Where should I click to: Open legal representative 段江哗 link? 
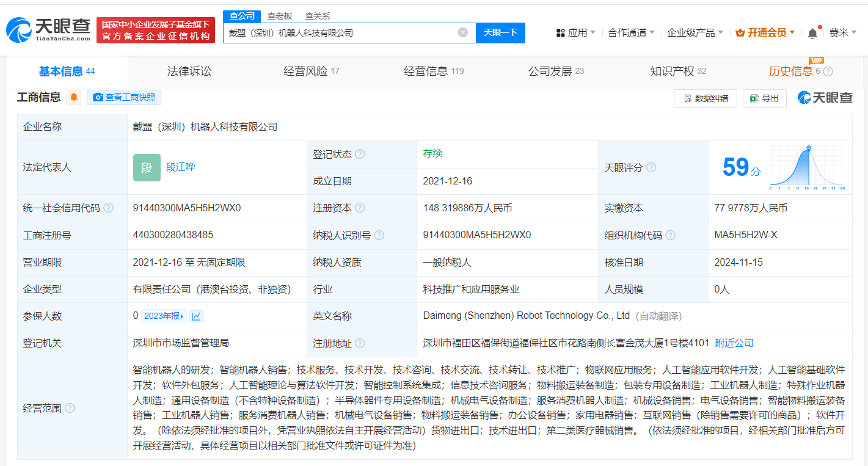tap(181, 167)
